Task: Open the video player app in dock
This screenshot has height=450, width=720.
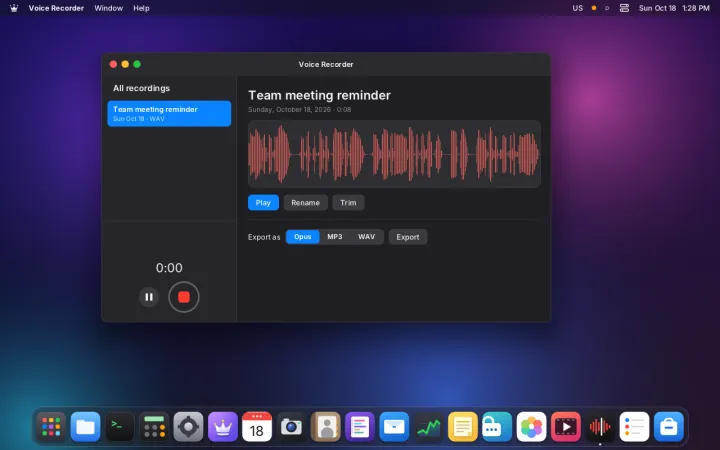Action: point(565,427)
